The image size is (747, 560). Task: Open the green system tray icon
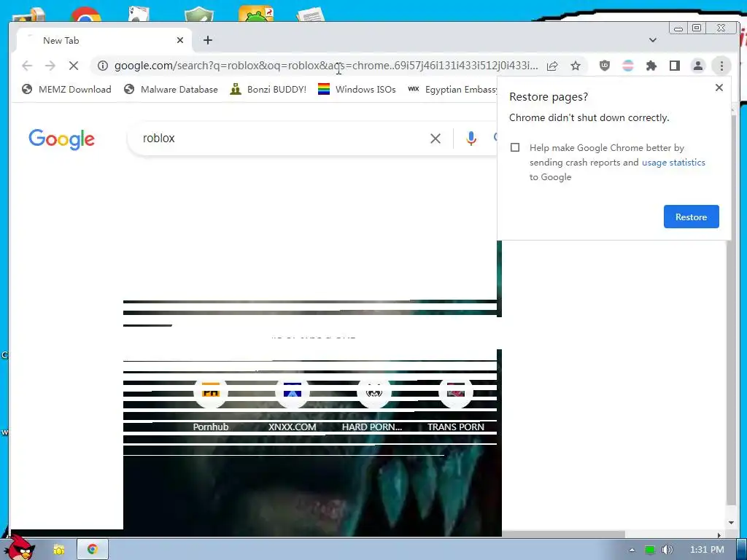pyautogui.click(x=649, y=550)
